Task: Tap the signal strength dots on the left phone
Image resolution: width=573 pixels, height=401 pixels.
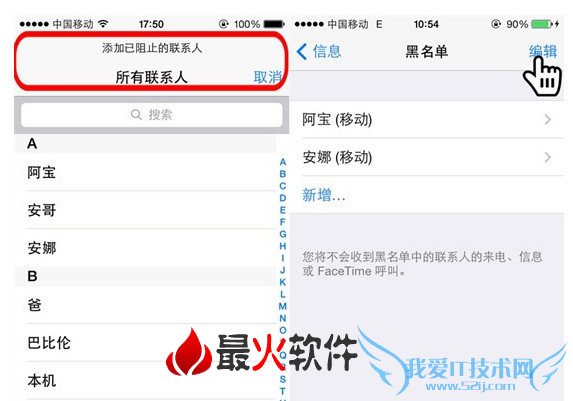Action: click(x=34, y=24)
